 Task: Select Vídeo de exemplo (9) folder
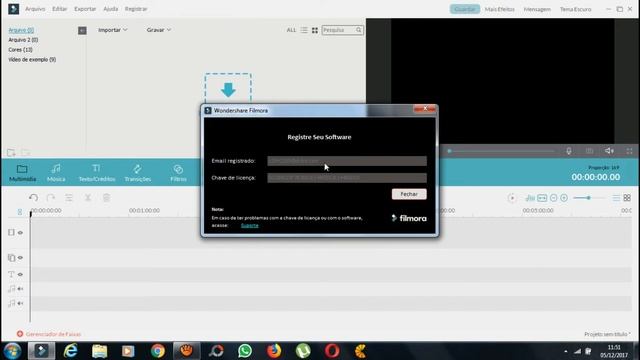[x=32, y=60]
